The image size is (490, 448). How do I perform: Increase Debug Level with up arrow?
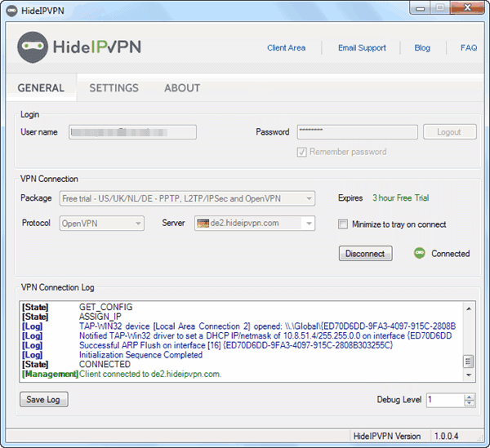[x=469, y=397]
